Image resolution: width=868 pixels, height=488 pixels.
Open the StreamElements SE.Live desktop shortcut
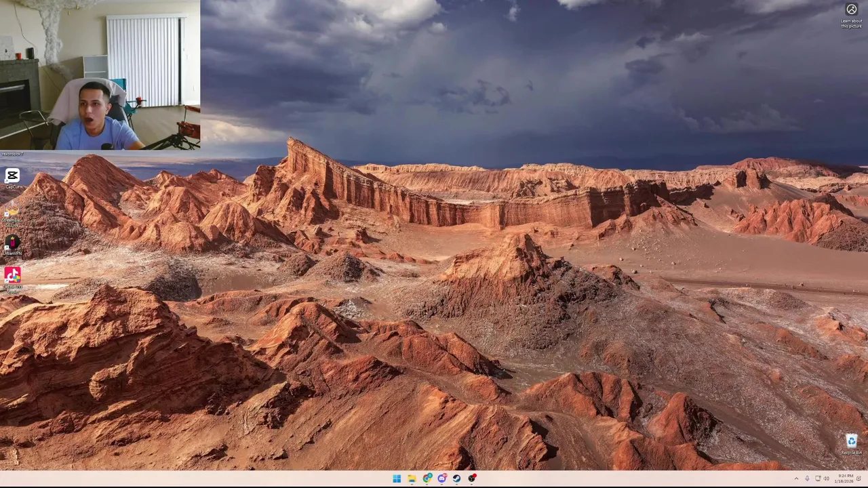(x=12, y=213)
